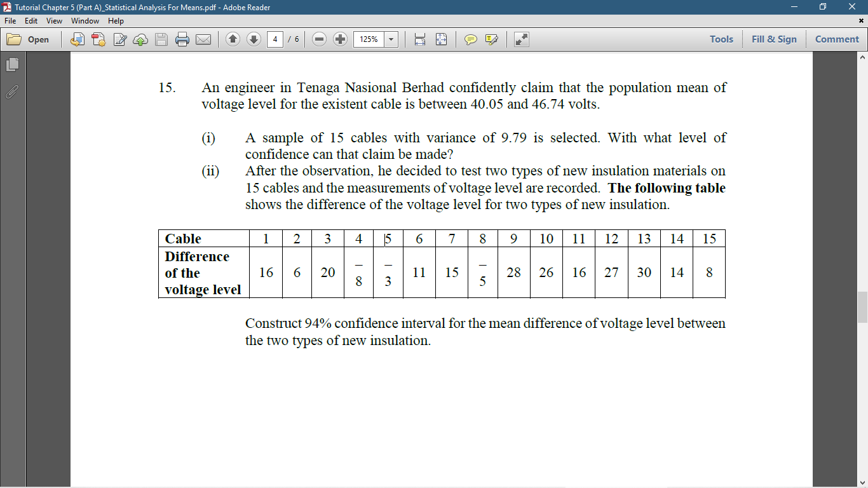This screenshot has height=488, width=868.
Task: Open the Tools pane
Action: [x=721, y=39]
